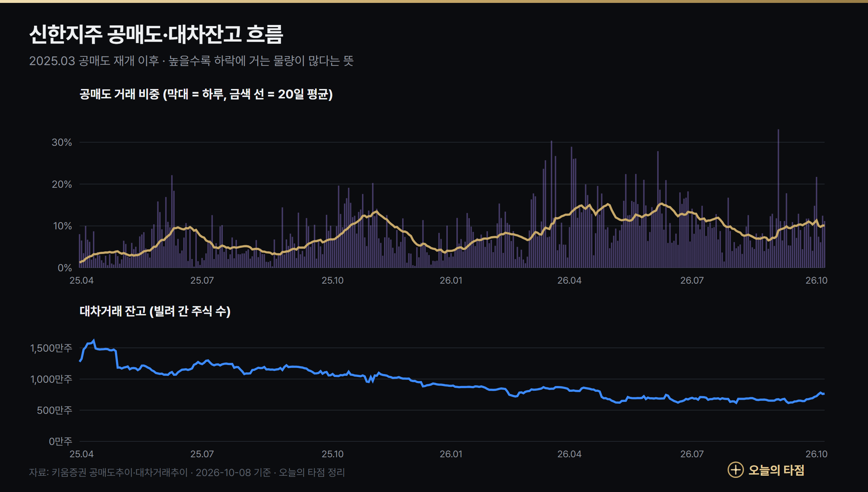Click the 26.10 date label under the 대차거래 chart
This screenshot has height=492, width=868.
click(816, 454)
